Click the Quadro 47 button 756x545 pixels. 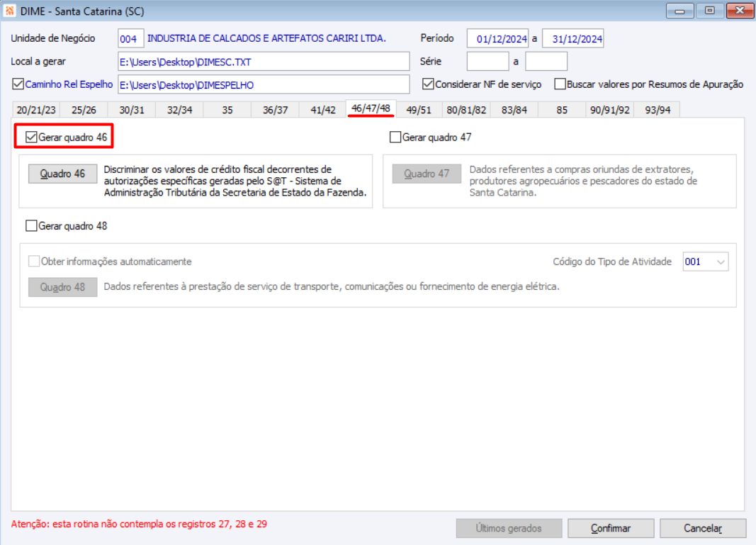(427, 174)
